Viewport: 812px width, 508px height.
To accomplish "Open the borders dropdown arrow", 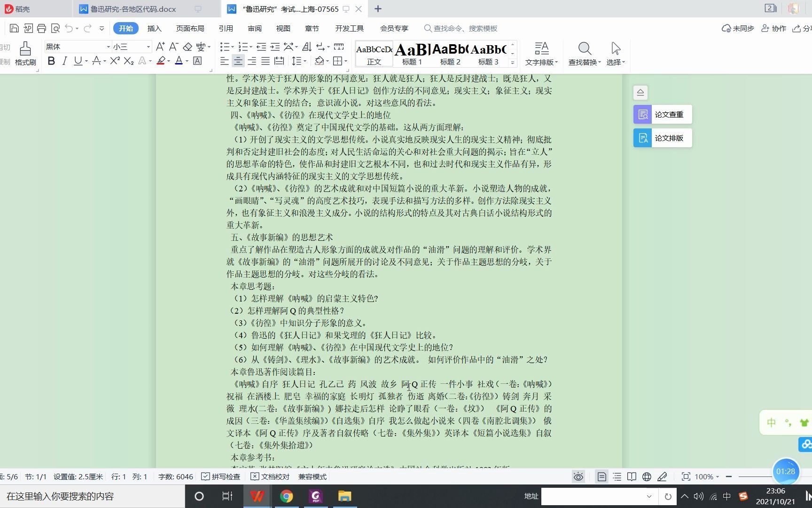I will pyautogui.click(x=346, y=61).
